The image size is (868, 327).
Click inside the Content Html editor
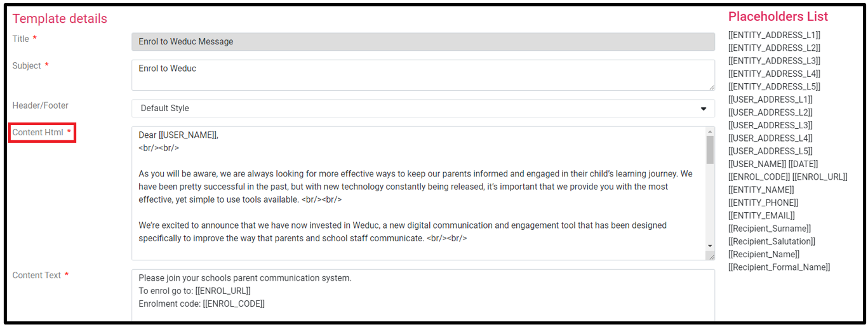click(x=419, y=193)
